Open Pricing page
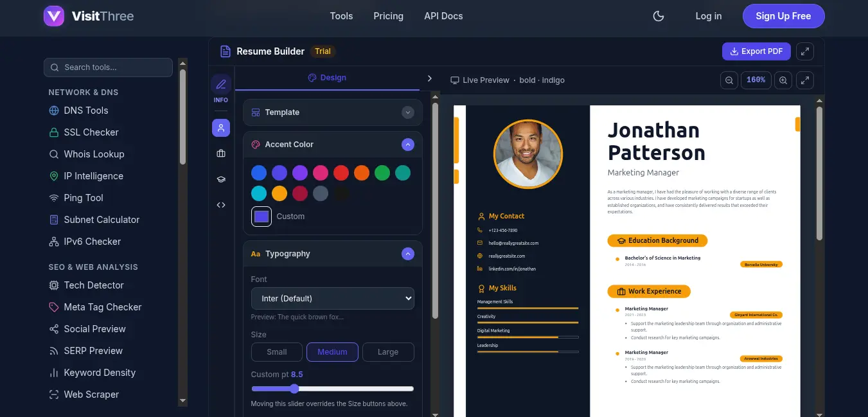 [x=388, y=16]
